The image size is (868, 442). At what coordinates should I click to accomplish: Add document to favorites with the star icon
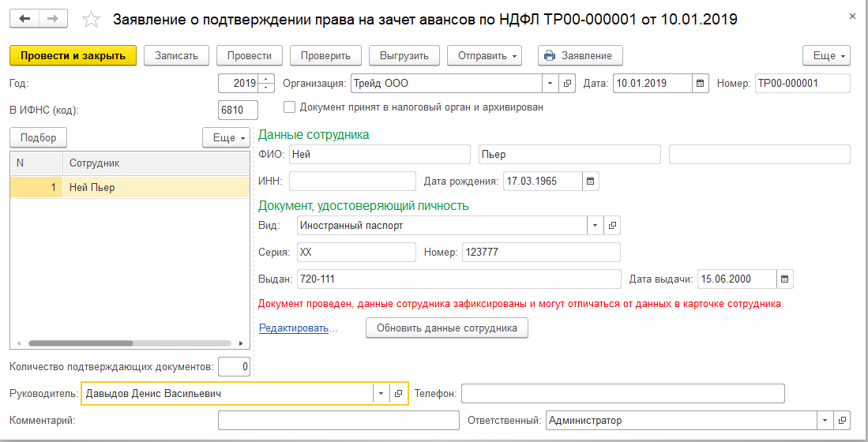coord(92,20)
